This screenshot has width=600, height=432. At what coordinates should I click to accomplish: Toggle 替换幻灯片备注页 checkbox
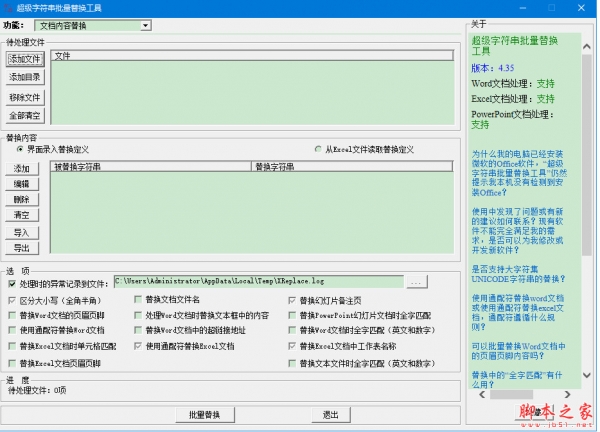tap(292, 301)
